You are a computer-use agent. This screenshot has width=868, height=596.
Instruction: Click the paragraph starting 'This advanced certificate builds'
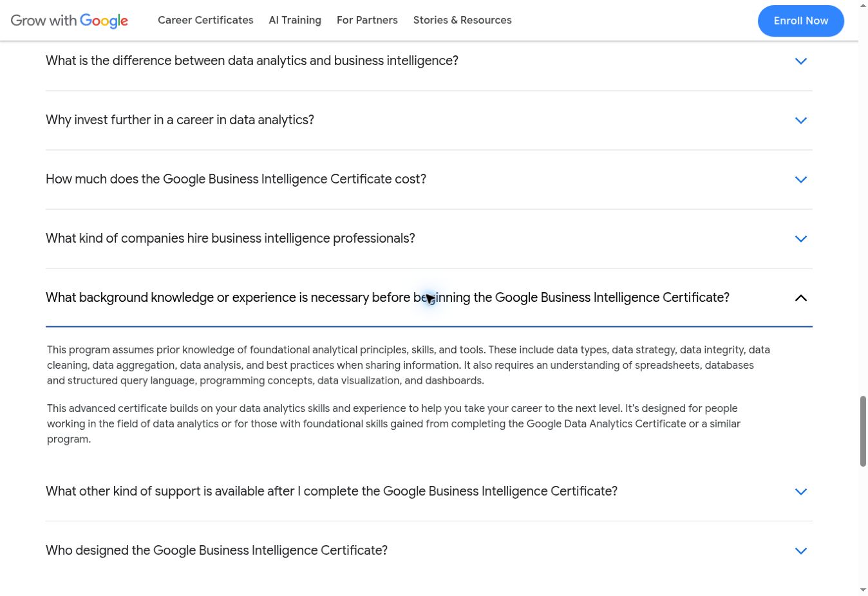[x=393, y=424]
